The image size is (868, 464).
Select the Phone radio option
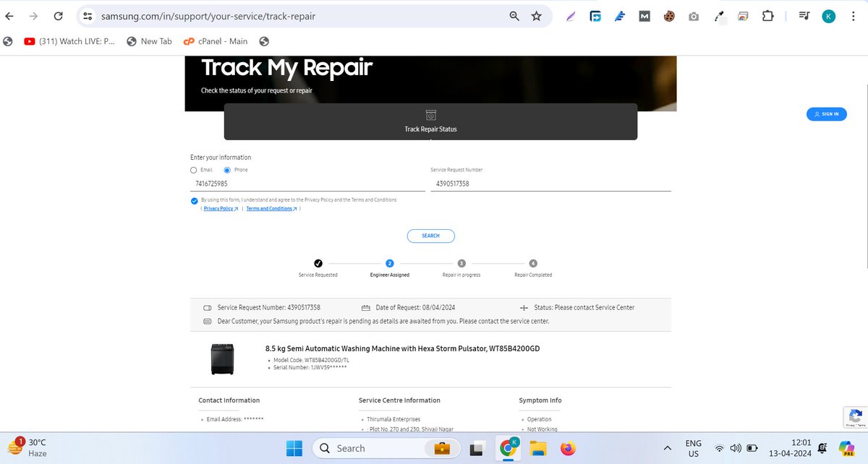click(227, 170)
